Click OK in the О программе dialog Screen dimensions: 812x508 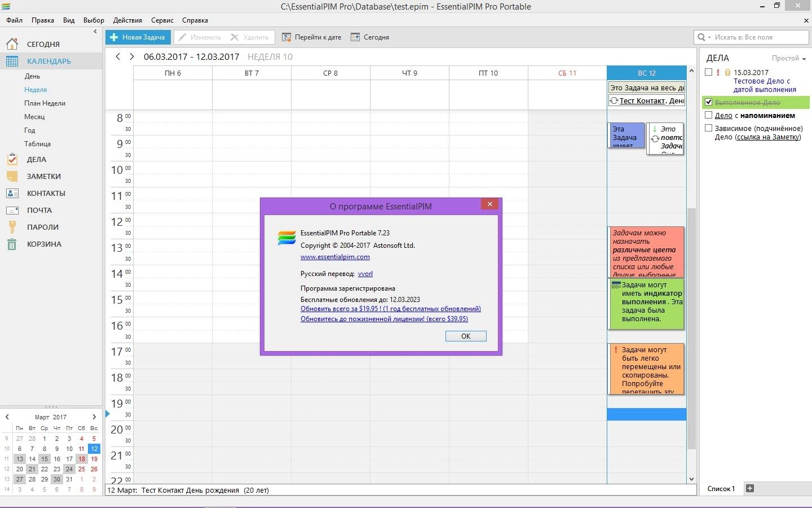(x=466, y=336)
